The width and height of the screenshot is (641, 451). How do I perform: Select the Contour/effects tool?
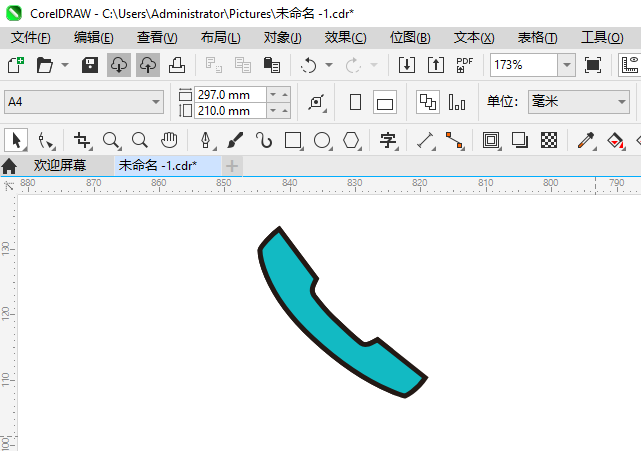[x=491, y=140]
